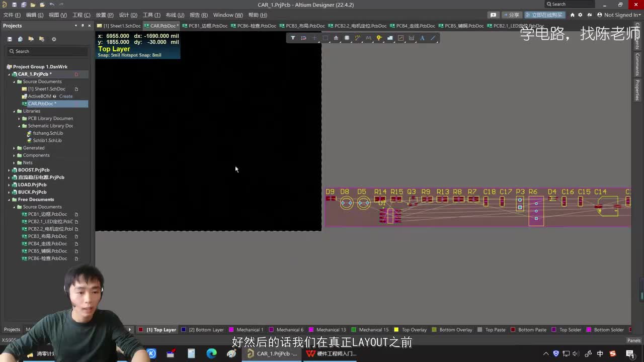Image resolution: width=644 pixels, height=362 pixels.
Task: Select the Top Paste layer tab
Action: pyautogui.click(x=492, y=330)
